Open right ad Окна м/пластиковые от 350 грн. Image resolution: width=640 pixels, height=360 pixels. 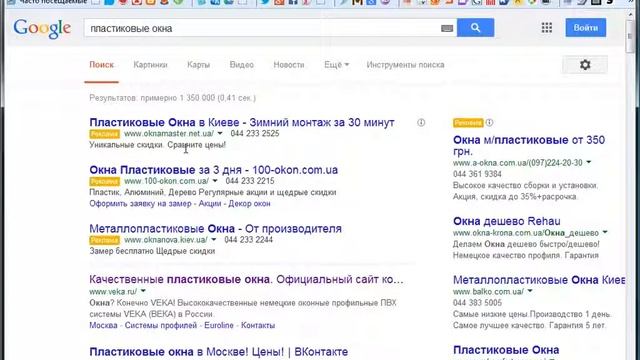click(x=529, y=146)
